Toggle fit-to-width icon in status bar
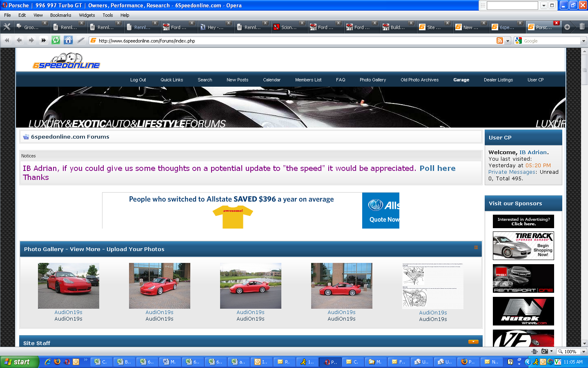This screenshot has width=588, height=368. 535,351
